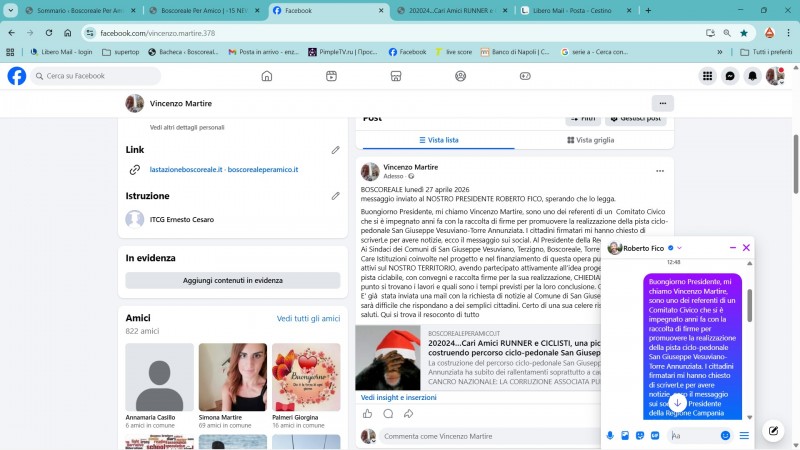Click the Filtri button
The image size is (800, 450).
tap(583, 119)
